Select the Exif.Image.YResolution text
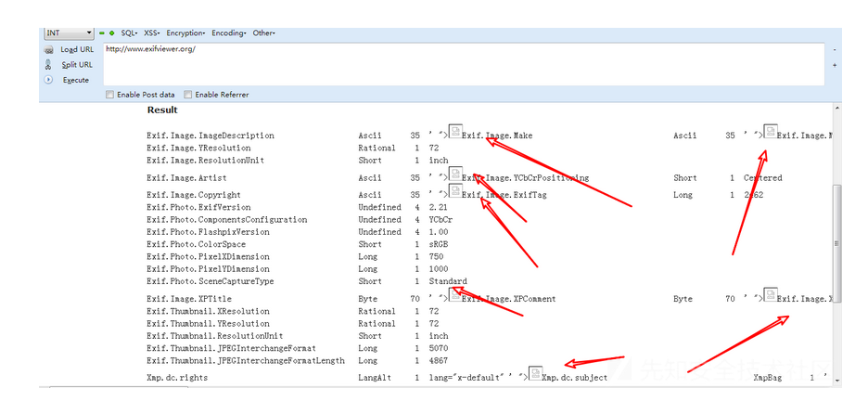Screen dimensions: 868x401 point(198,148)
